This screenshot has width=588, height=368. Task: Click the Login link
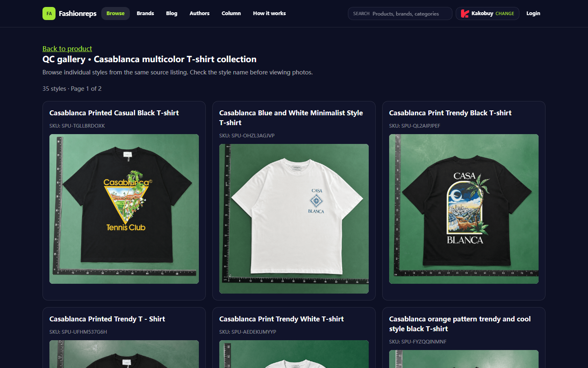533,13
